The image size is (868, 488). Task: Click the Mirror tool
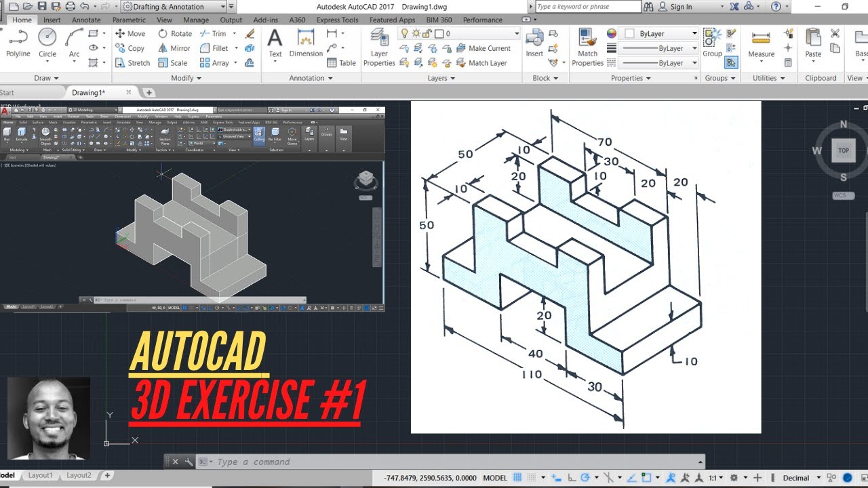[x=174, y=48]
